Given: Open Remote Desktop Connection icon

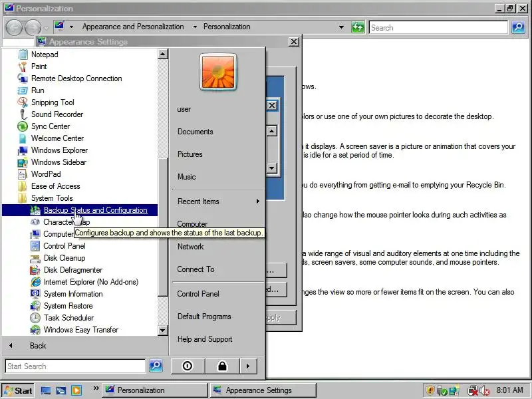Looking at the screenshot, I should (x=23, y=78).
